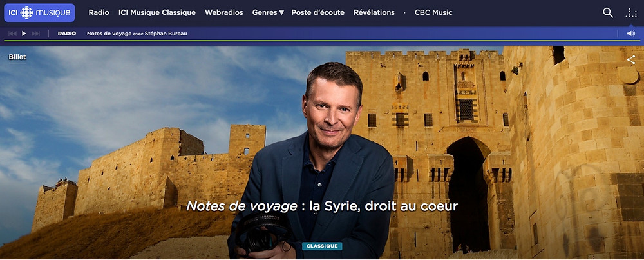Click the CLASSIQUE category tag
The image size is (644, 260).
tap(322, 246)
